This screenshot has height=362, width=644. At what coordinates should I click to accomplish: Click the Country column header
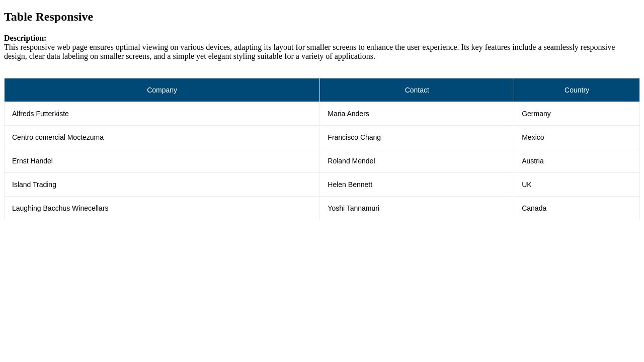(x=577, y=90)
